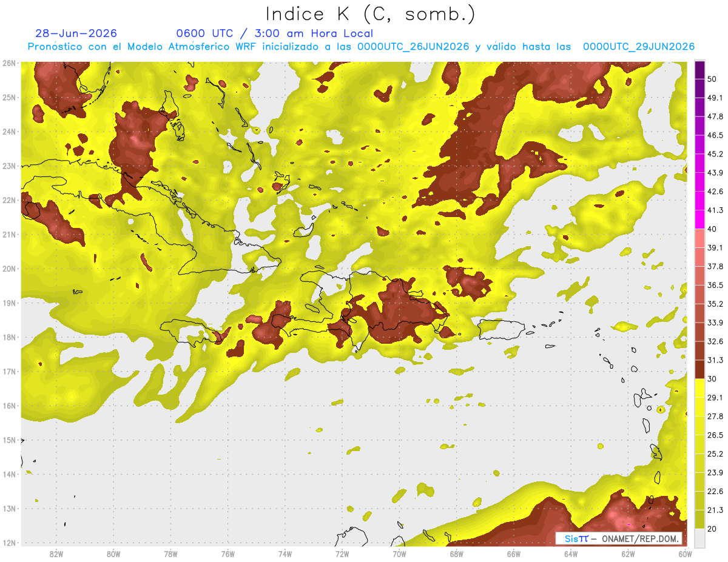The width and height of the screenshot is (728, 562).
Task: Click the colorbar label "20"
Action: coord(712,528)
